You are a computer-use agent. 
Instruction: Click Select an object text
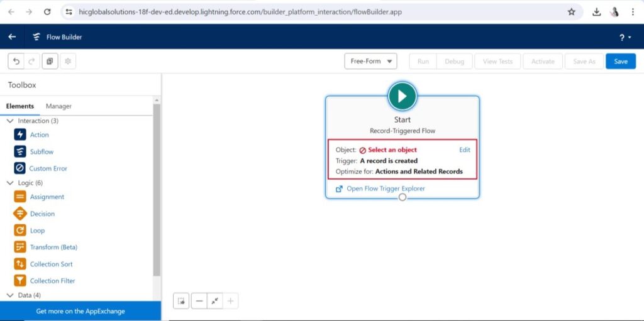tap(392, 150)
